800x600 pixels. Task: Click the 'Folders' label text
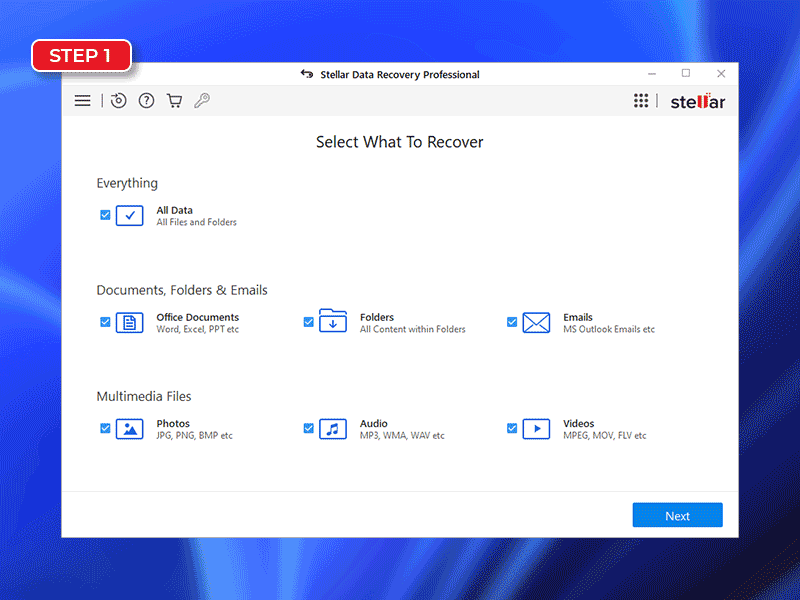pos(377,317)
